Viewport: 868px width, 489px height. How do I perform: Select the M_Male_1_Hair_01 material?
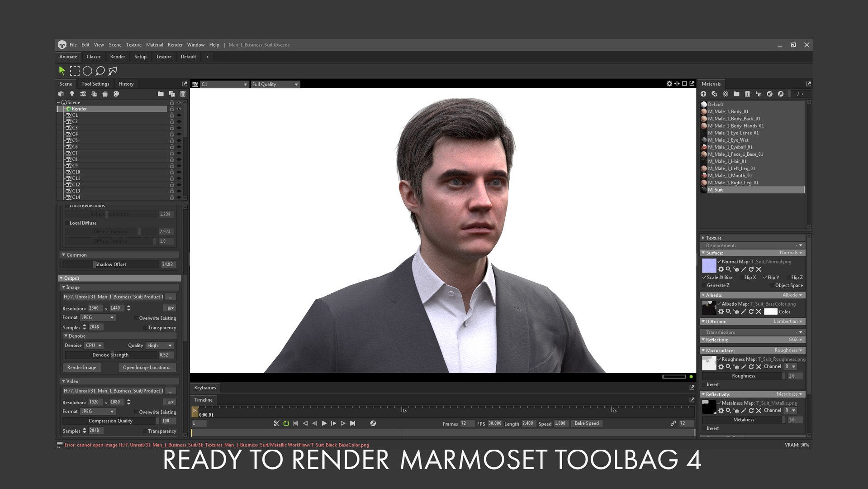[752, 161]
